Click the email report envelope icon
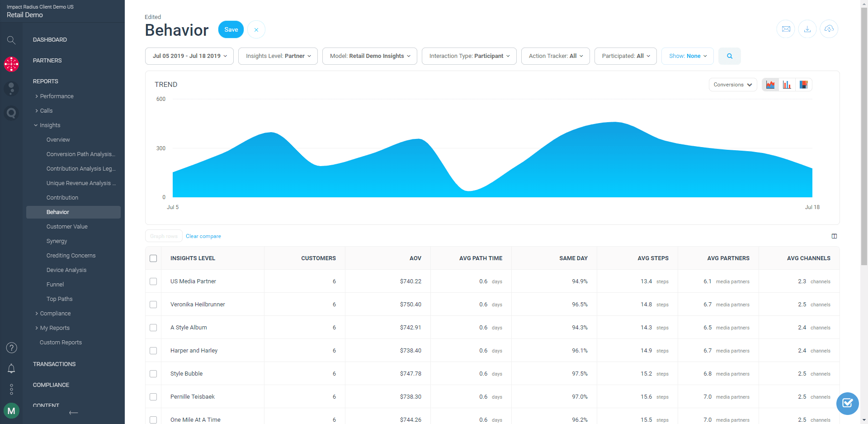 786,29
